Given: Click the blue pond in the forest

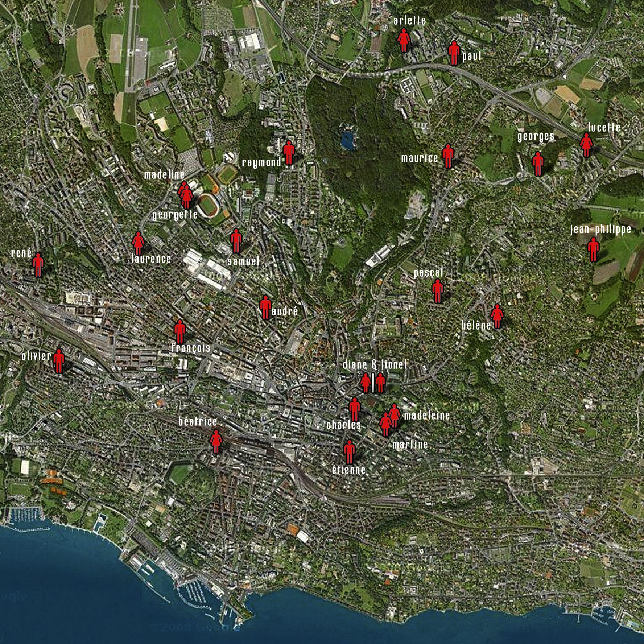Looking at the screenshot, I should pyautogui.click(x=348, y=140).
